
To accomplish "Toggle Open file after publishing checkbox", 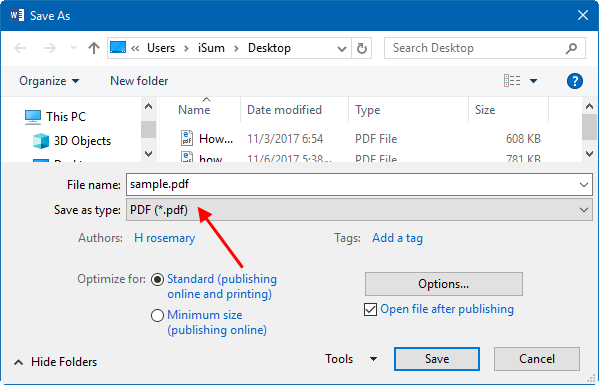I will pyautogui.click(x=370, y=309).
